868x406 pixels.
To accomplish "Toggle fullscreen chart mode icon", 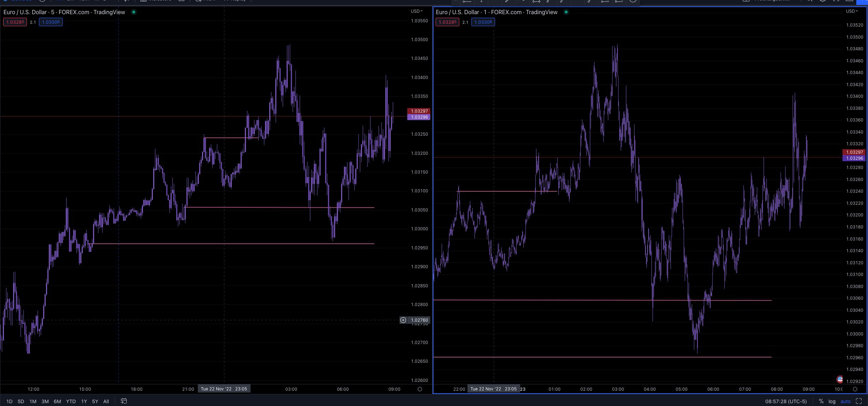I will pyautogui.click(x=859, y=401).
